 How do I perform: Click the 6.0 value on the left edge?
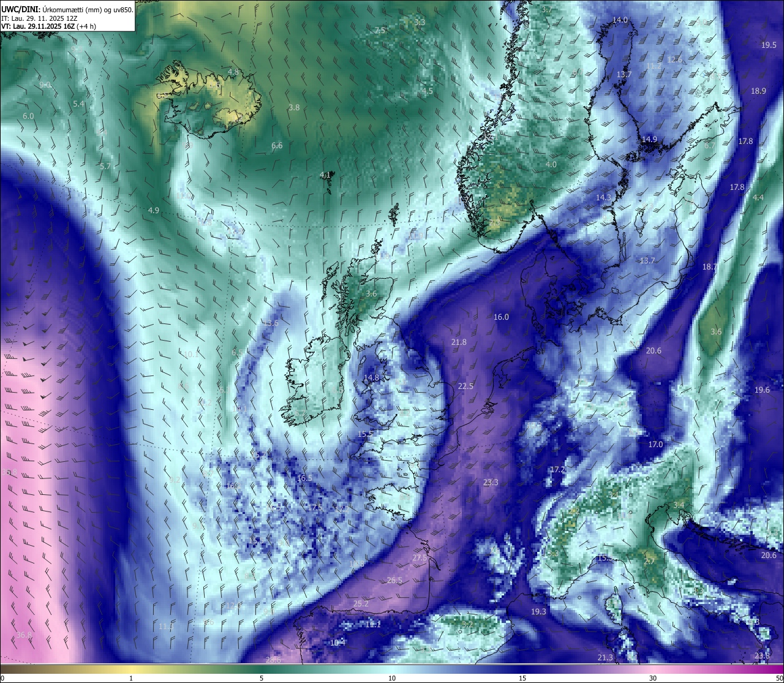(28, 116)
